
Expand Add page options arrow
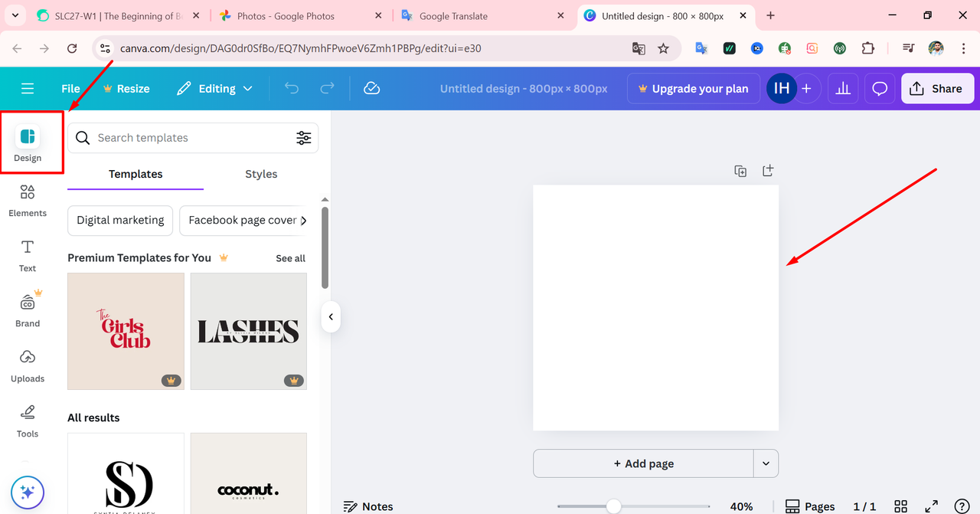point(766,463)
